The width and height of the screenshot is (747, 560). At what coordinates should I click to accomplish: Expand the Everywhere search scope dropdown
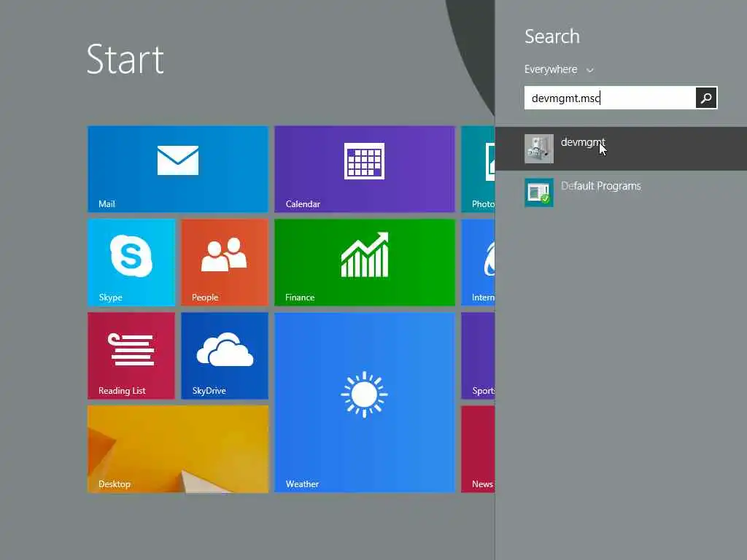coord(559,69)
